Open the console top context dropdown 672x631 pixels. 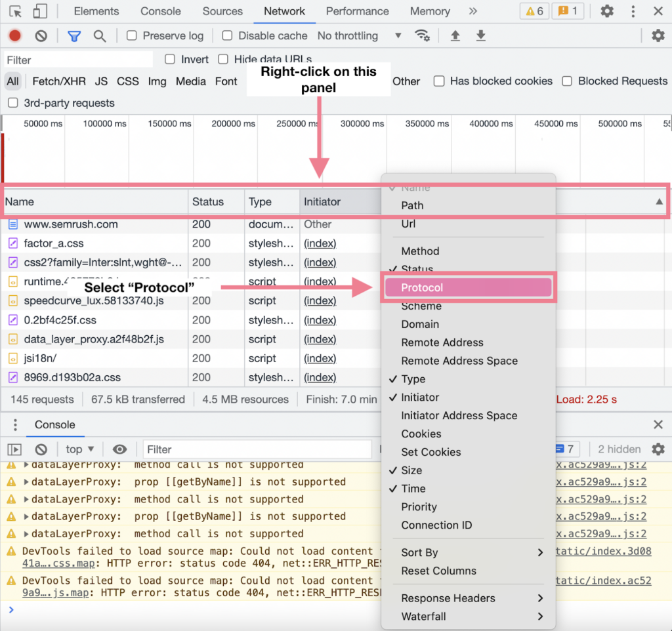point(80,449)
